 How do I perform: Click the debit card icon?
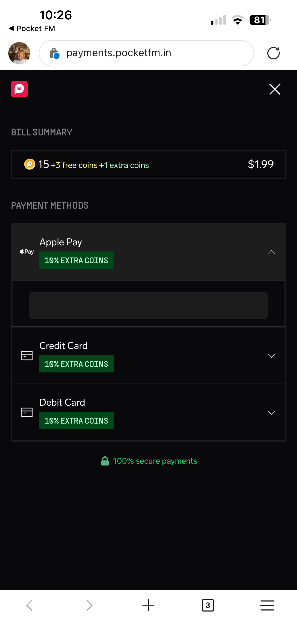coord(27,412)
